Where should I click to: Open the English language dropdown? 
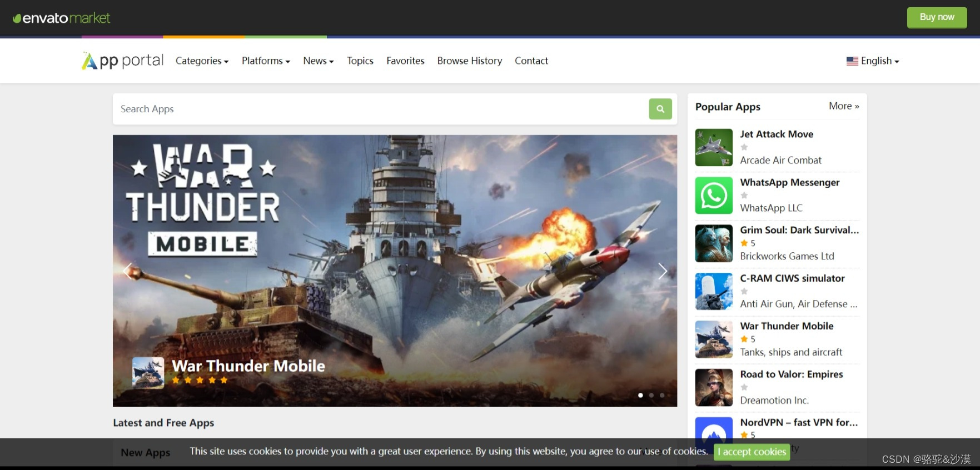tap(873, 61)
